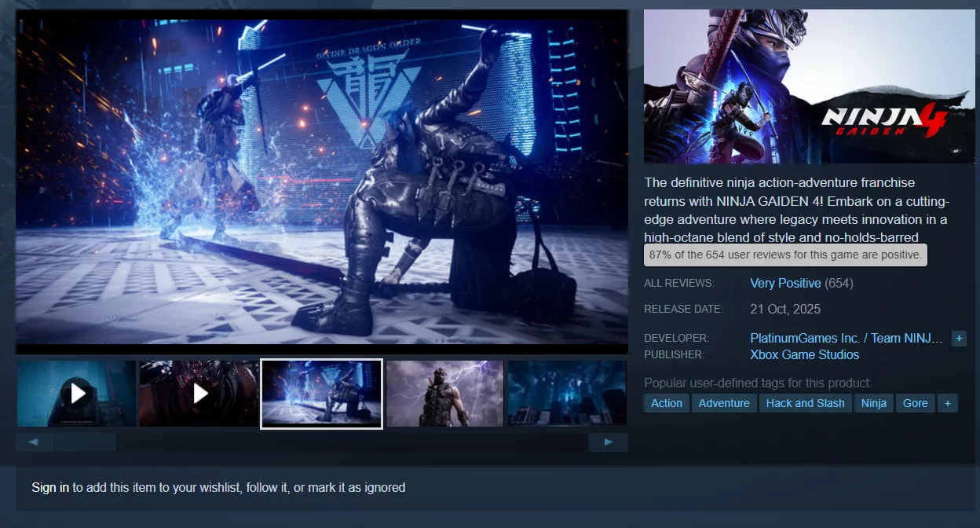Open the Action tag
Image resolution: width=980 pixels, height=528 pixels.
coord(666,403)
